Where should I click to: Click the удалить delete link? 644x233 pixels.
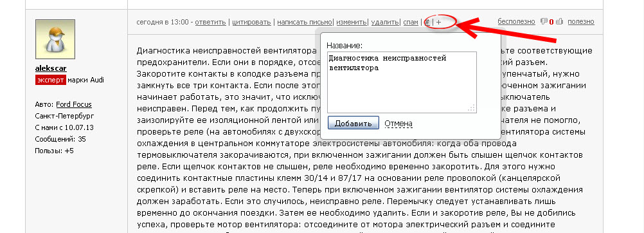point(385,23)
